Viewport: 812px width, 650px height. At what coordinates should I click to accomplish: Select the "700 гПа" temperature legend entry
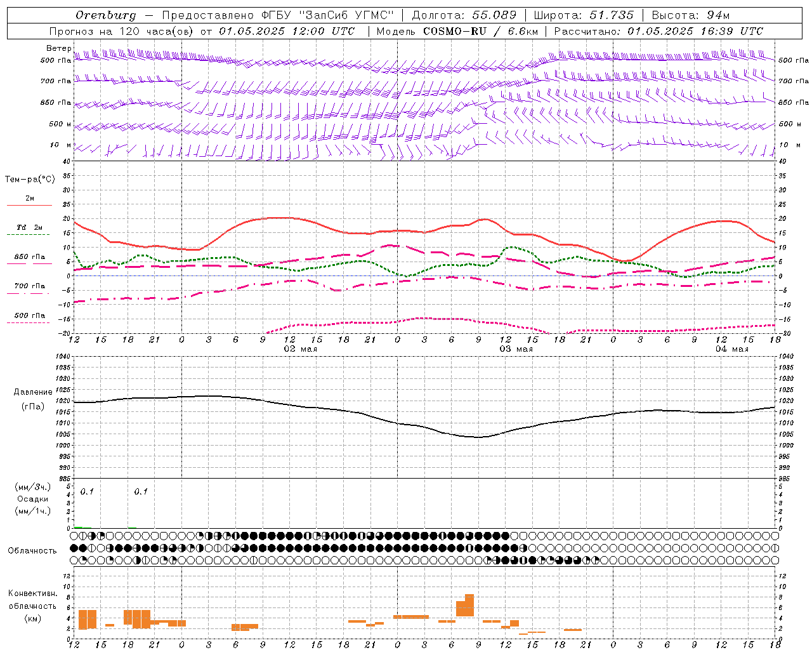point(30,286)
